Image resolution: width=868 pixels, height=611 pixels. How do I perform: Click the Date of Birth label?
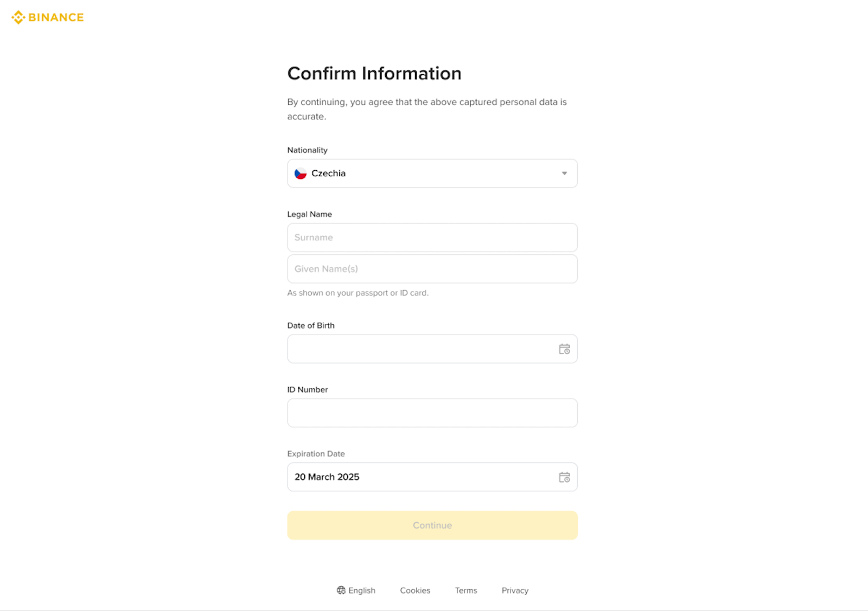point(311,325)
